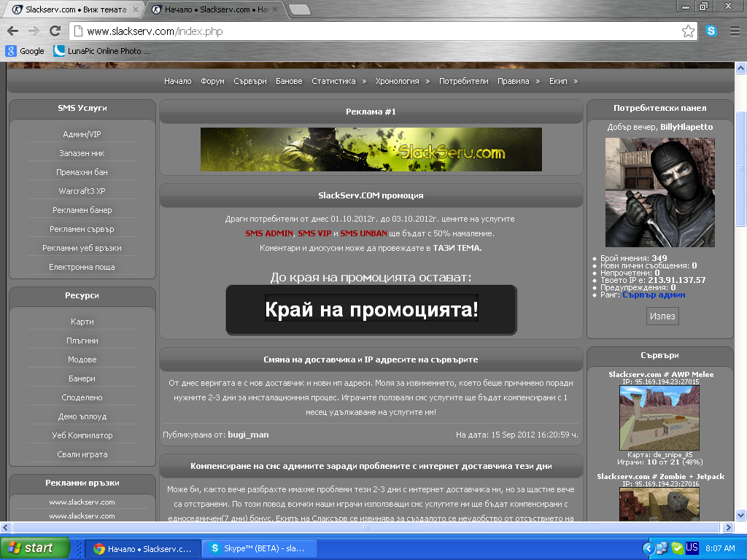The image size is (747, 560).
Task: Open the Windows start menu
Action: tap(35, 548)
